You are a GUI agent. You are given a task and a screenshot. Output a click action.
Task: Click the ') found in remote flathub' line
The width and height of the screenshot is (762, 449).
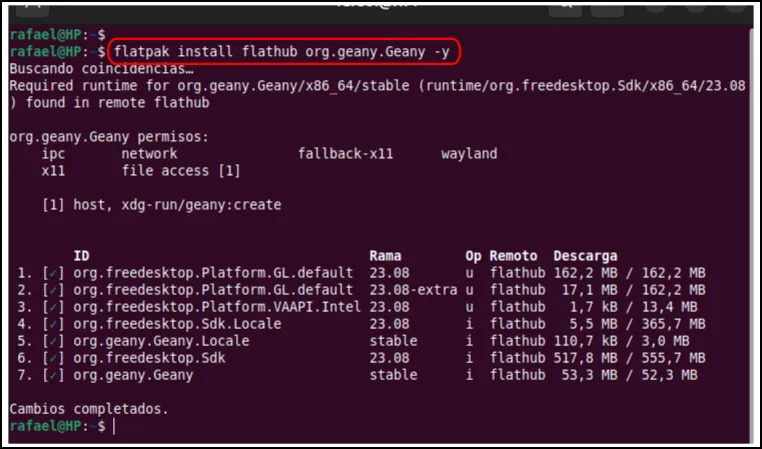109,103
